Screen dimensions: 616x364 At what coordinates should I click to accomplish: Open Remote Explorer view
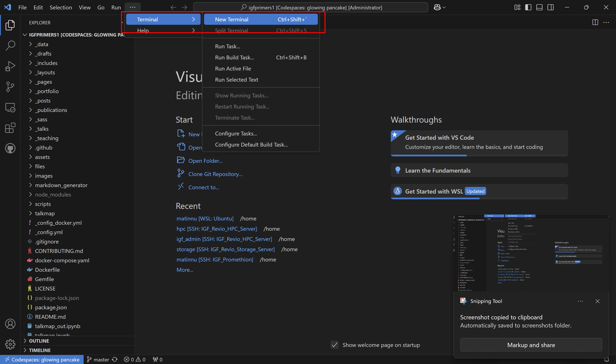pos(10,107)
